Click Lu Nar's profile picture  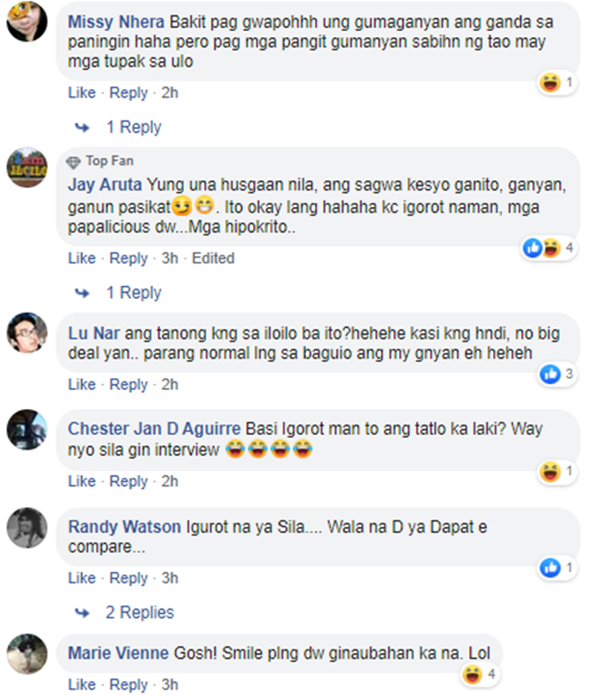pos(27,333)
